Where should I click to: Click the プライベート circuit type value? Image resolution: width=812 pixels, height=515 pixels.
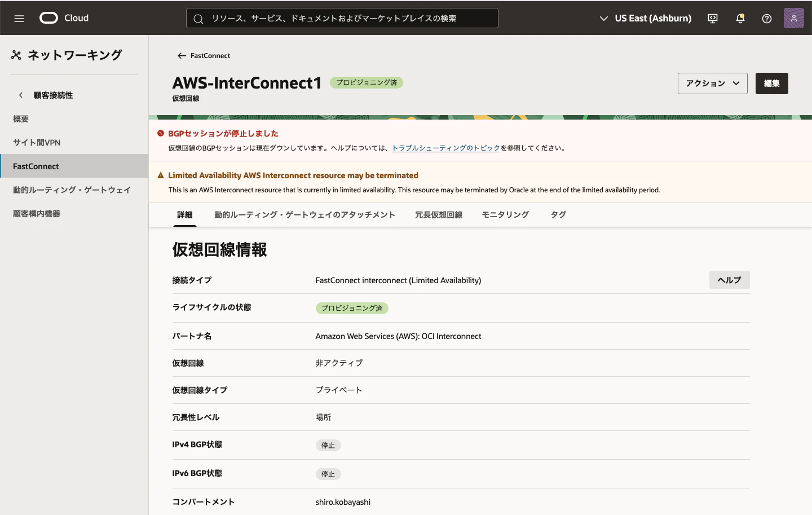(339, 390)
